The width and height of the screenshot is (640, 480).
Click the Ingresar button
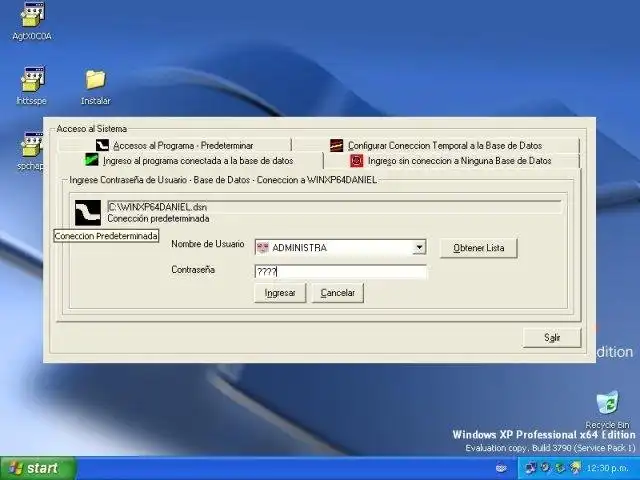coord(280,293)
